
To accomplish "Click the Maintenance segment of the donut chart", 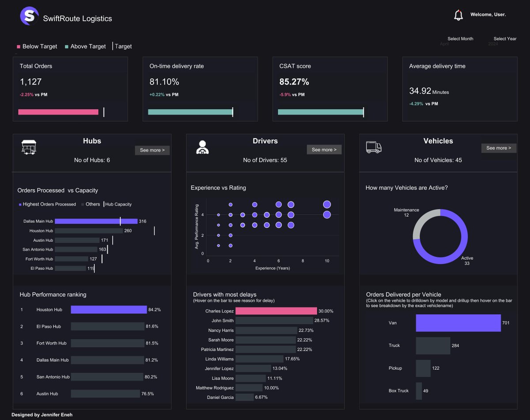I will tap(419, 224).
